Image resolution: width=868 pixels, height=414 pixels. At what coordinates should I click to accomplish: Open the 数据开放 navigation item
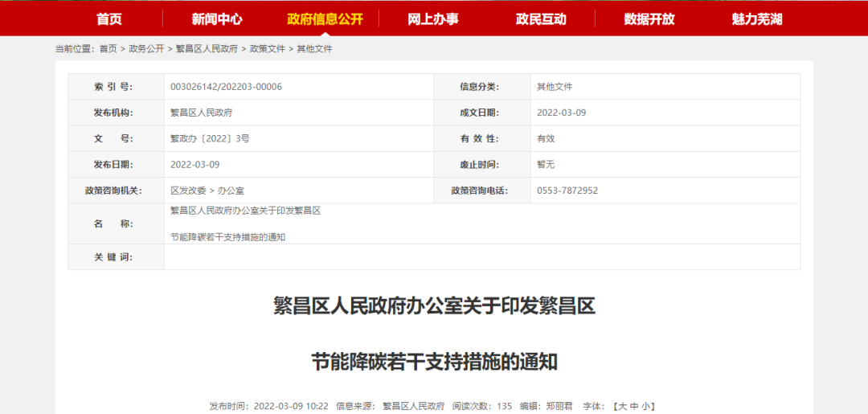tap(649, 19)
